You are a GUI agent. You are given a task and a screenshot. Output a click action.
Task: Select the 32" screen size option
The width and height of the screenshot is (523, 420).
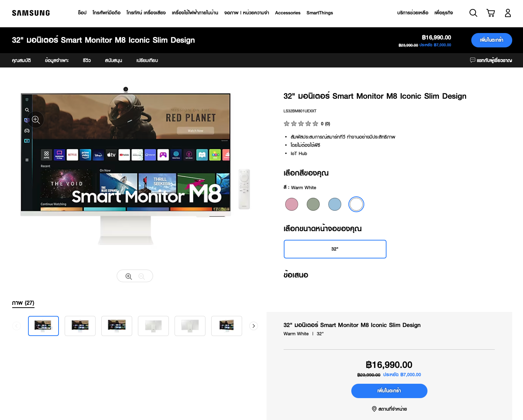point(335,249)
